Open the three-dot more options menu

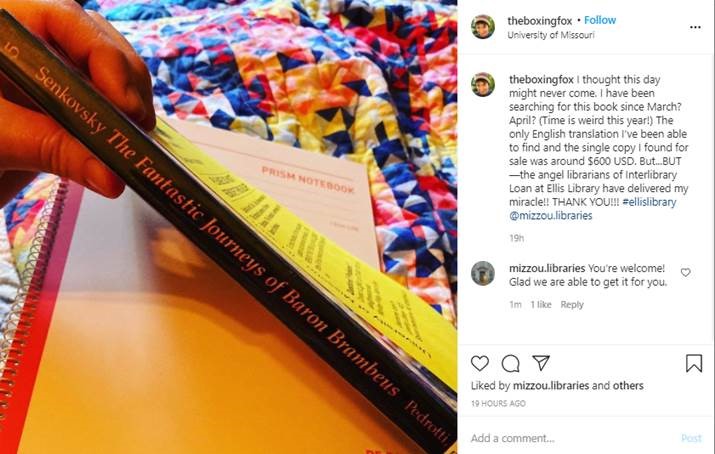point(695,27)
